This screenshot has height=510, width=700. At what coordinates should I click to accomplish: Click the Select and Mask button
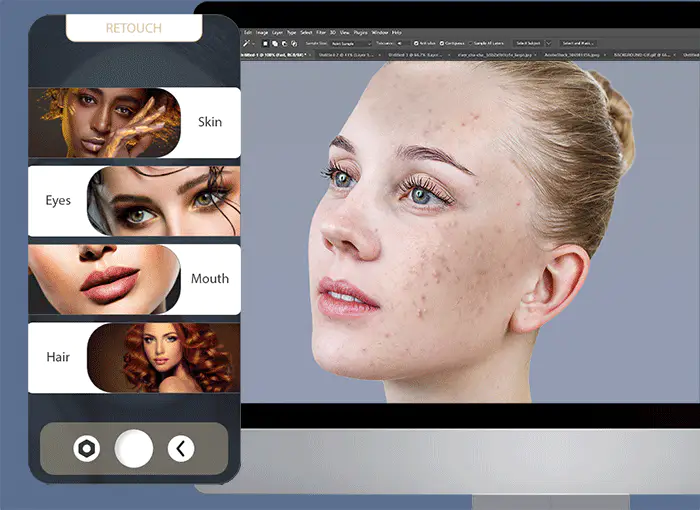[578, 43]
